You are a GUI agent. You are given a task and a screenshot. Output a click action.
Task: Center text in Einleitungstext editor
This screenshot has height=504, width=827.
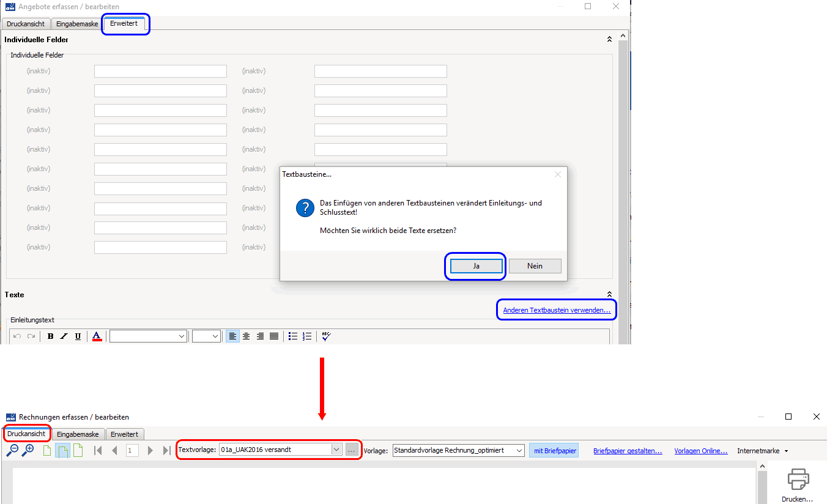pyautogui.click(x=246, y=336)
